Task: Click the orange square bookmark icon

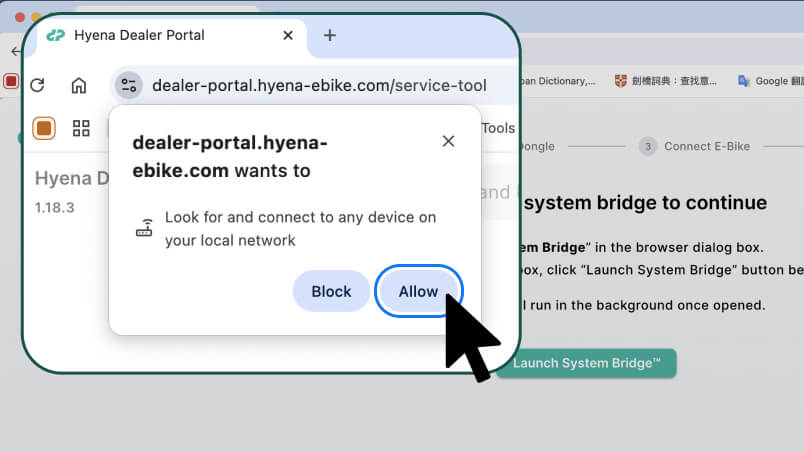Action: pyautogui.click(x=44, y=128)
